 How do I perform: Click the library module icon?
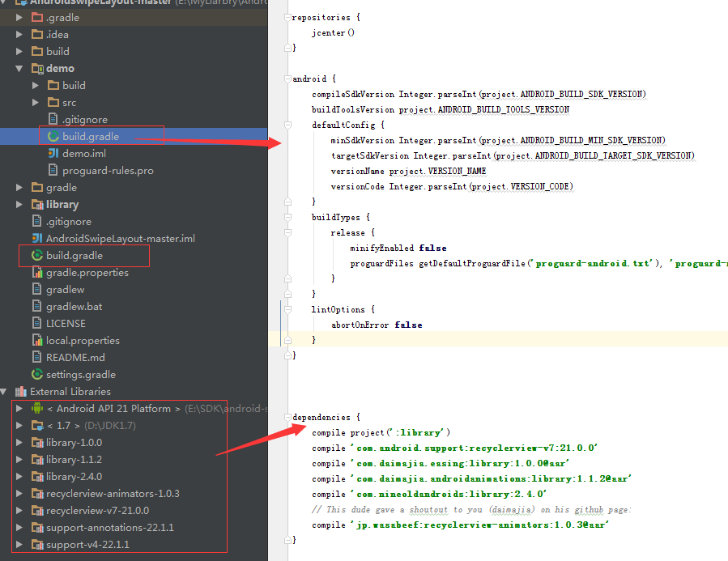coord(37,205)
